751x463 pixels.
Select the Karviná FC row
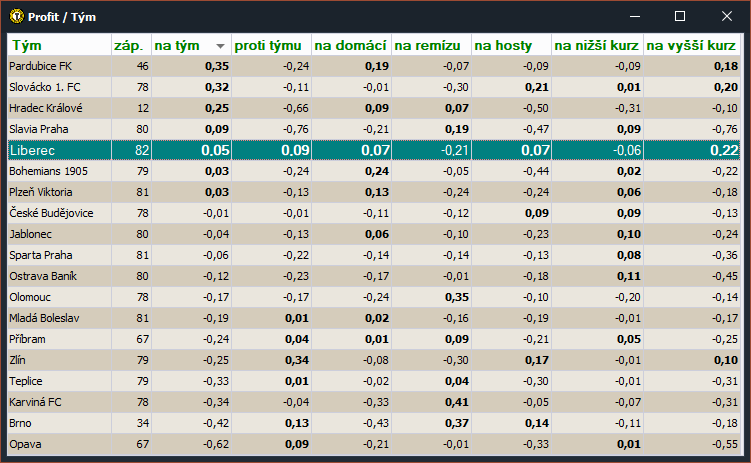pyautogui.click(x=374, y=402)
